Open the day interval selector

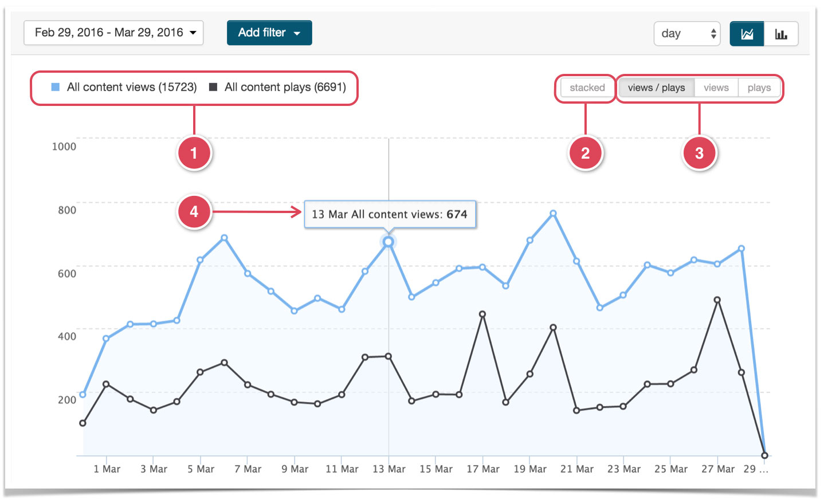pyautogui.click(x=687, y=34)
